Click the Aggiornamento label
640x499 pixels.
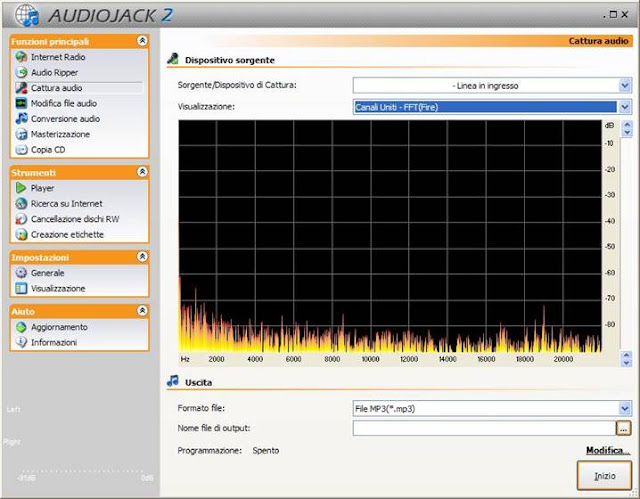point(59,327)
